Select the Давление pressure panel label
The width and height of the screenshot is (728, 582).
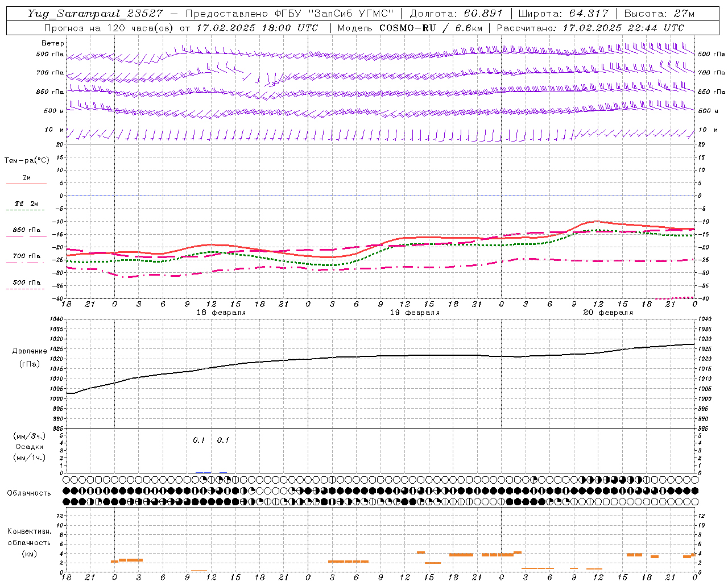pyautogui.click(x=30, y=351)
